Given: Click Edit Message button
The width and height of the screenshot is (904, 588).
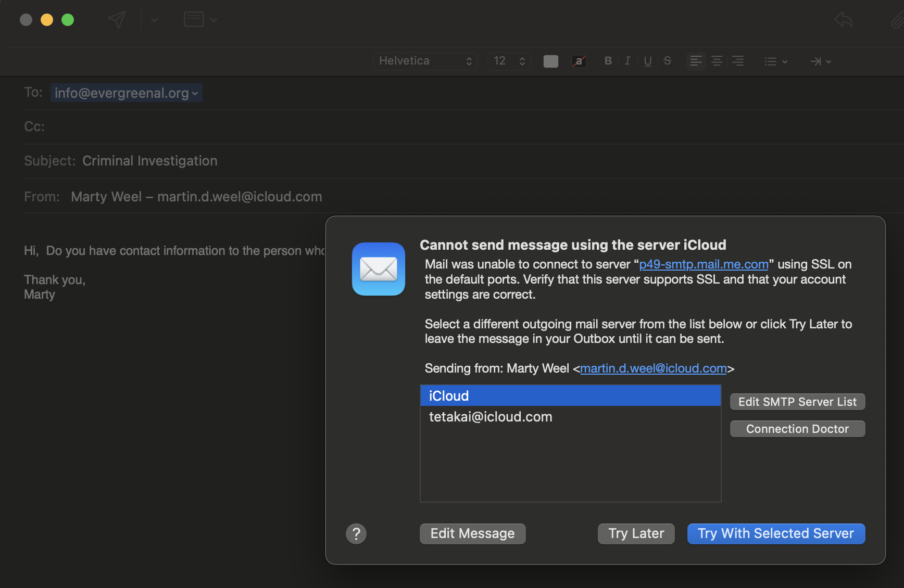Looking at the screenshot, I should click(x=472, y=534).
